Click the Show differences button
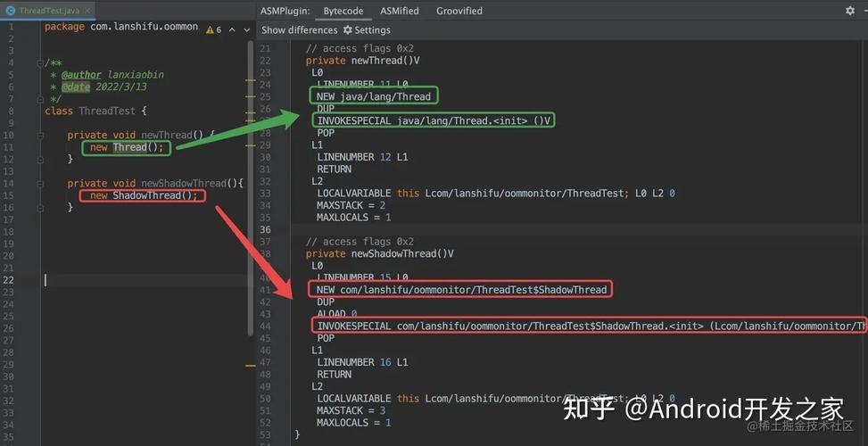This screenshot has width=868, height=446. (299, 29)
